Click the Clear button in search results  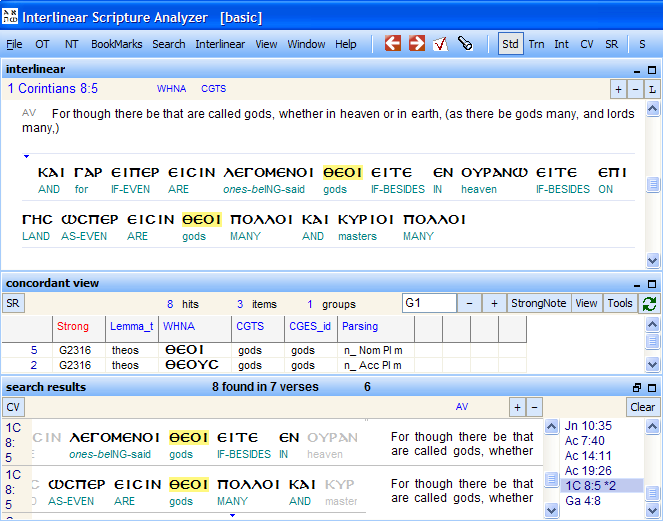(643, 407)
